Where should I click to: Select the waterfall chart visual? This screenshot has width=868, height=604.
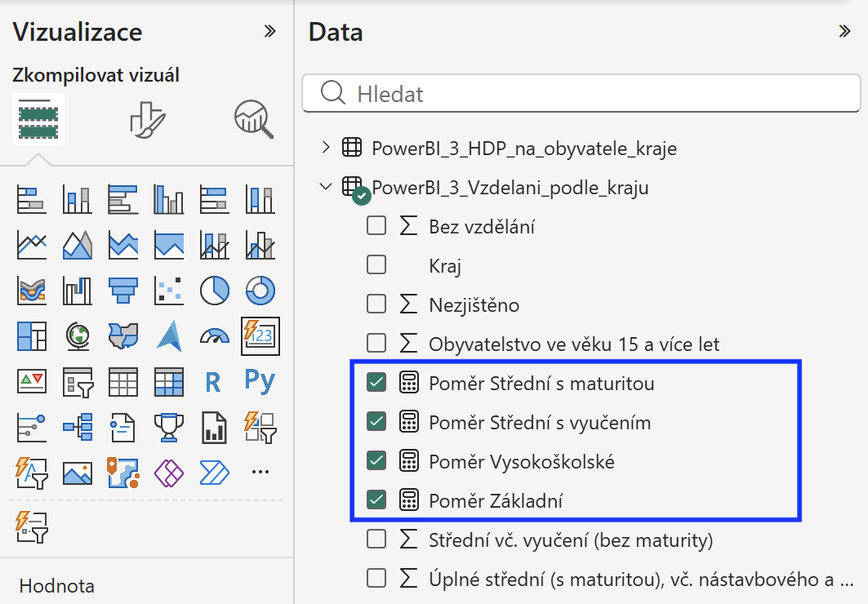77,291
